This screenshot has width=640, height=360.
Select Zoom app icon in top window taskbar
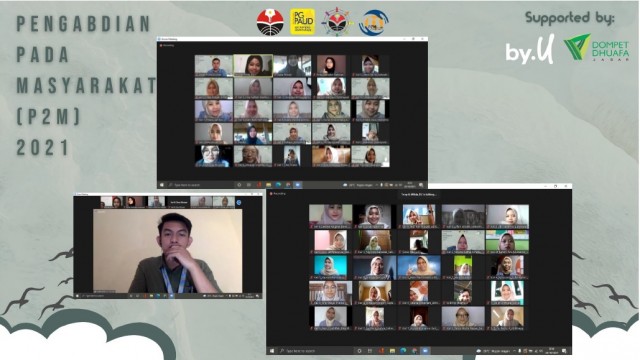[298, 185]
